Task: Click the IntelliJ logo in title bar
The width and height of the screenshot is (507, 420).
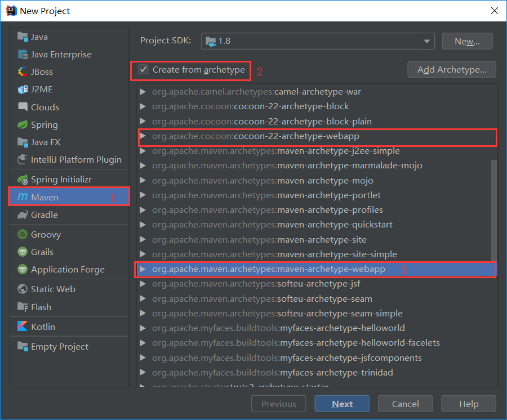Action: click(x=11, y=11)
